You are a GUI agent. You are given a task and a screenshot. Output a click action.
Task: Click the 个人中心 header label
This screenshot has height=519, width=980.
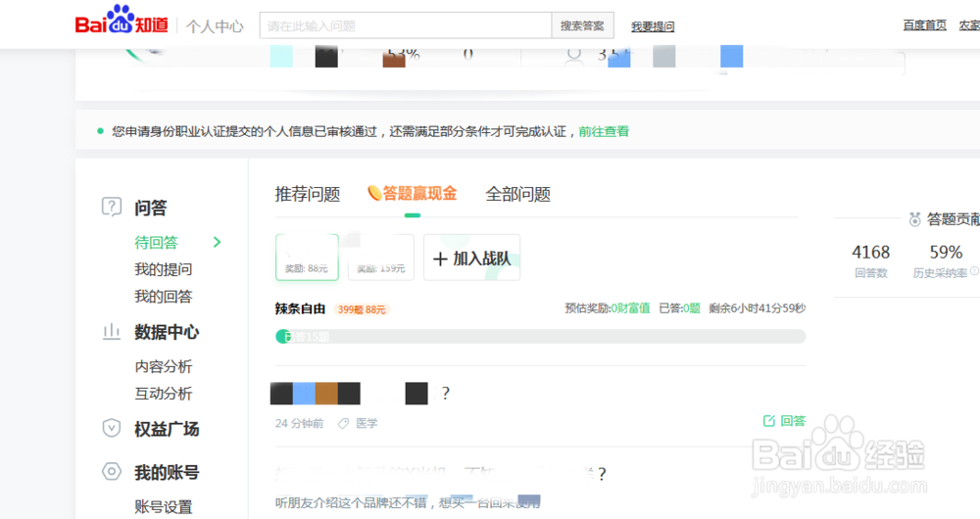(215, 26)
